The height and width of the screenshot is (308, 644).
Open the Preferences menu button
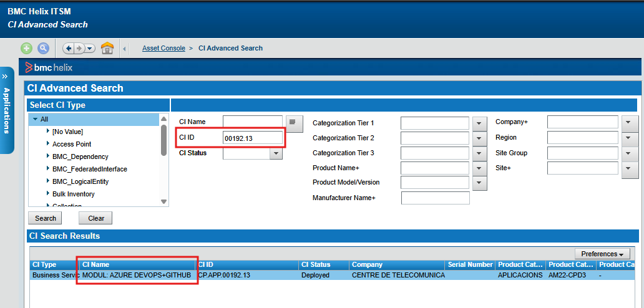[x=603, y=254]
